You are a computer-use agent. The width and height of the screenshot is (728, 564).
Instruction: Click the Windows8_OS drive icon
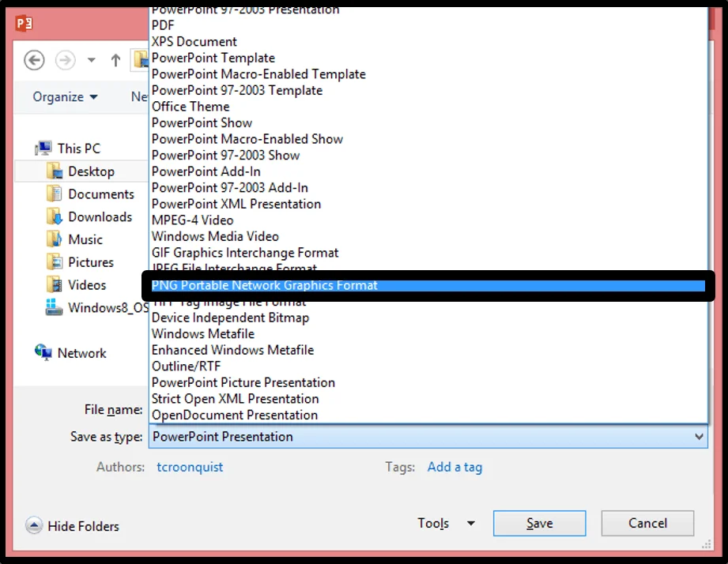(54, 307)
